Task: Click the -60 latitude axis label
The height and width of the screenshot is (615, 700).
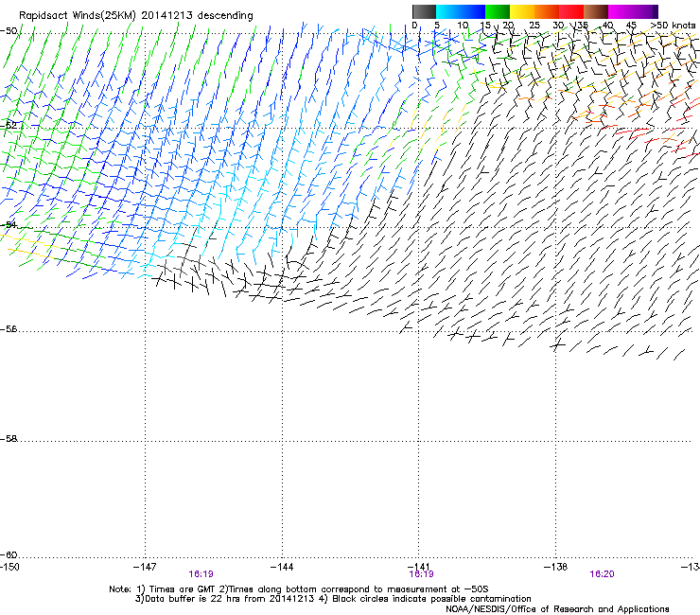Action: (9, 555)
